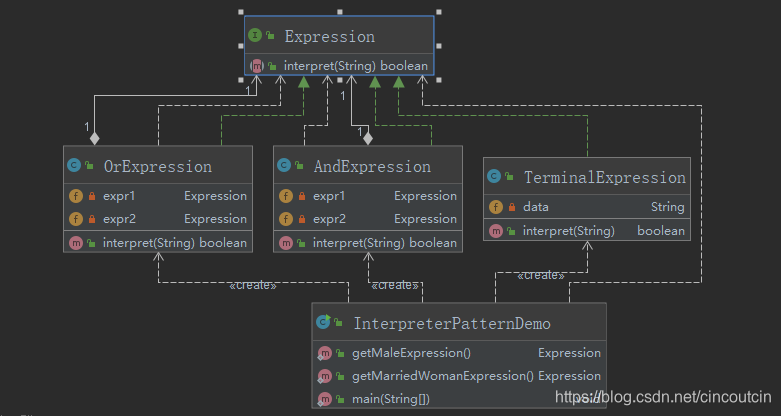
Task: Click the abstract method icon for Expression interpret(String)
Action: pos(257,66)
